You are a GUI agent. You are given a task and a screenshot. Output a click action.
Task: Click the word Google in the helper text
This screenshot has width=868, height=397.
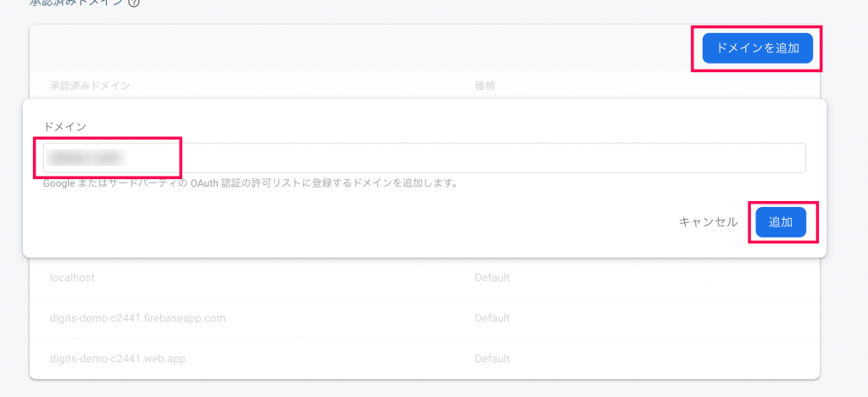pos(58,182)
